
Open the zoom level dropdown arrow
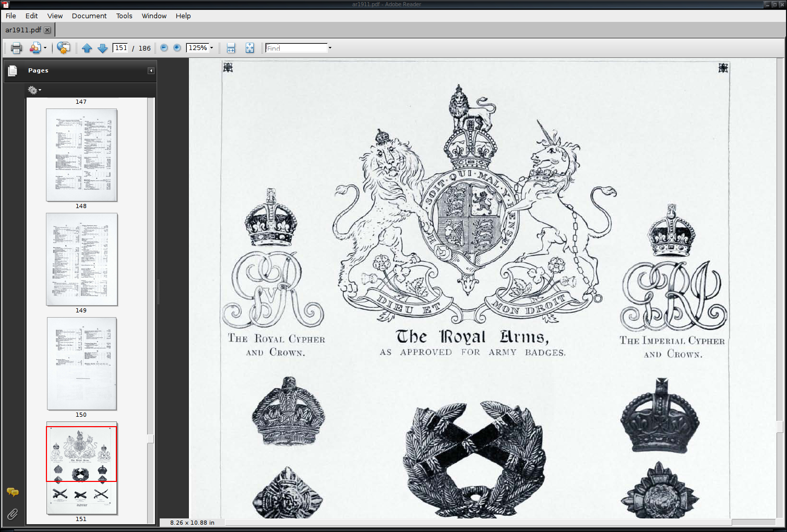click(212, 48)
